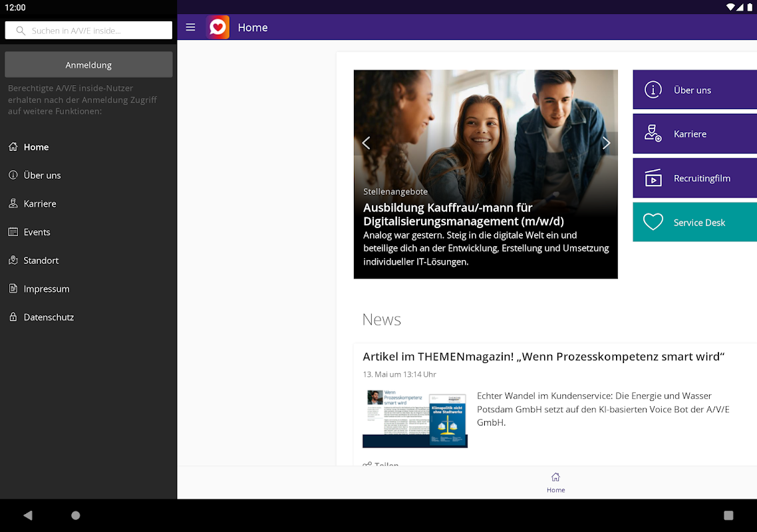Open the THEMENmagazin article headline

point(543,357)
